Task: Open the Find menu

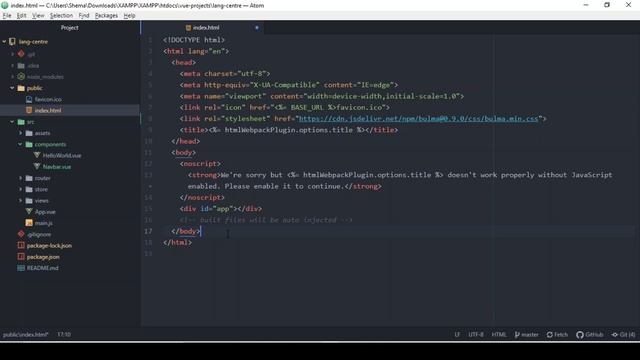Action: pyautogui.click(x=84, y=16)
